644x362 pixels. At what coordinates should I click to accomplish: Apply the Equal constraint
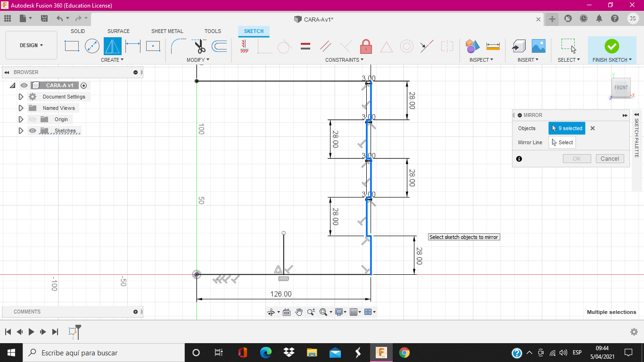[305, 46]
